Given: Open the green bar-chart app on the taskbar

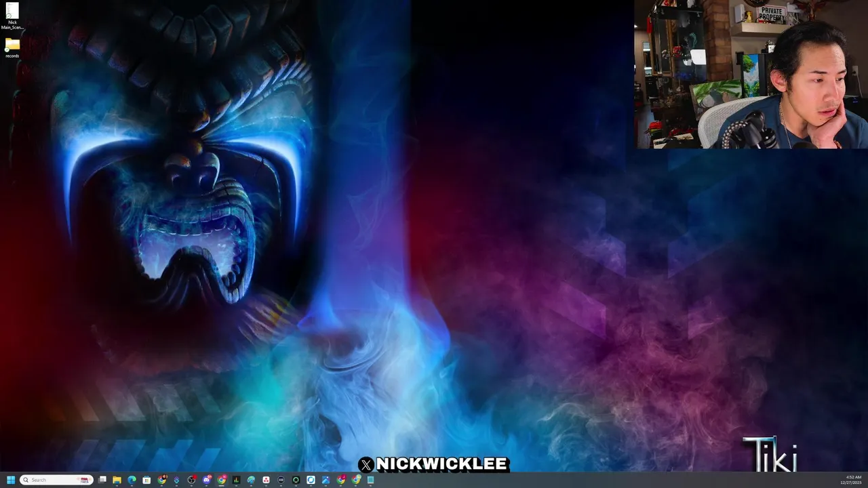Looking at the screenshot, I should [236, 480].
